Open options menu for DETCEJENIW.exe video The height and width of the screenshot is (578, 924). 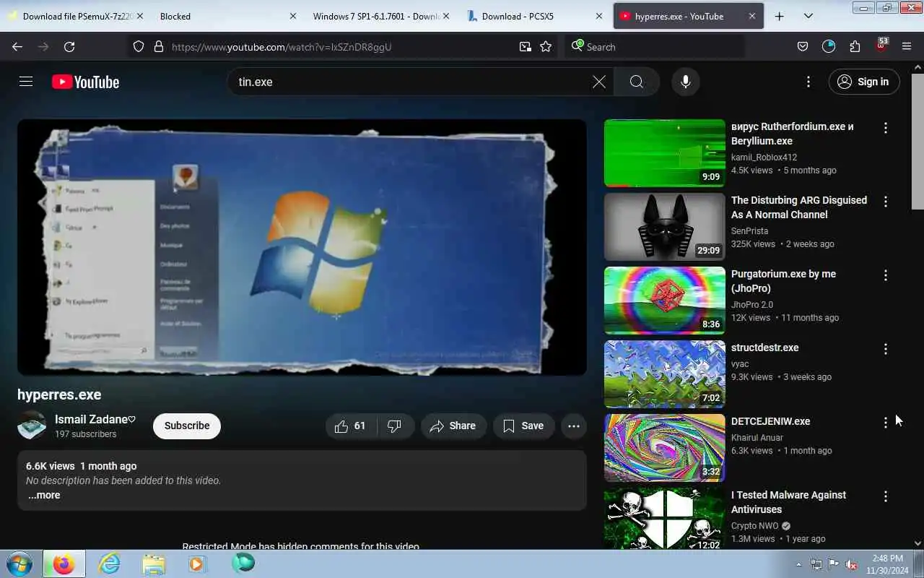(x=886, y=423)
